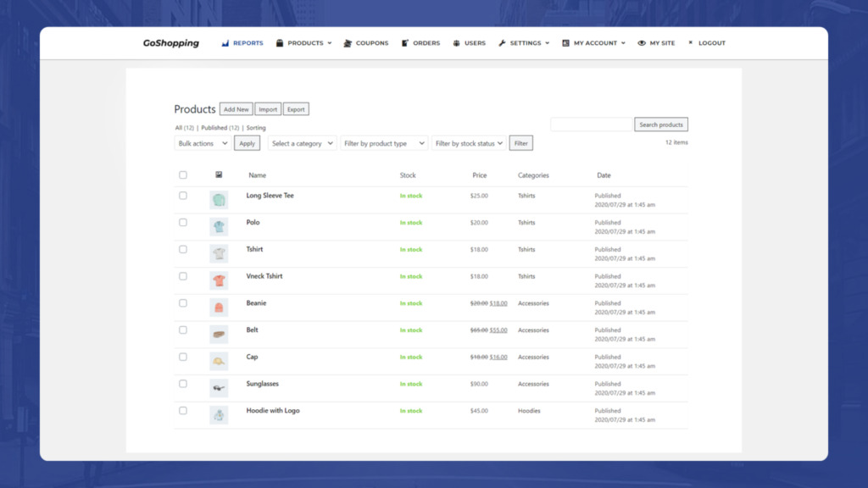868x488 pixels.
Task: Focus the product search input field
Action: pyautogui.click(x=591, y=125)
